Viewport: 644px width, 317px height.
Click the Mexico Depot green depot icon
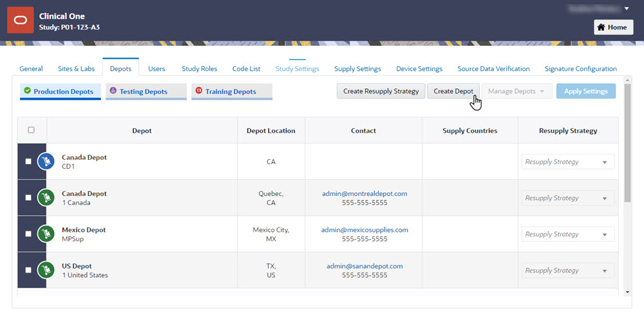(x=46, y=234)
